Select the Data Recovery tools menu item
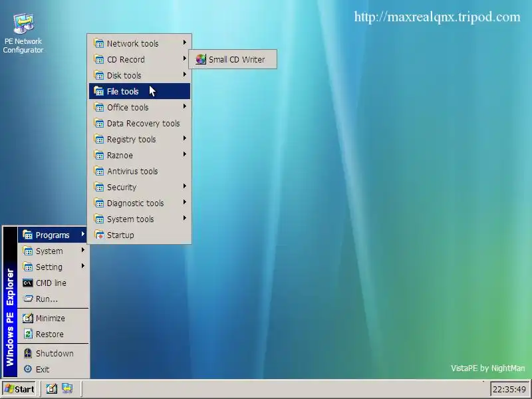532x399 pixels. tap(140, 123)
